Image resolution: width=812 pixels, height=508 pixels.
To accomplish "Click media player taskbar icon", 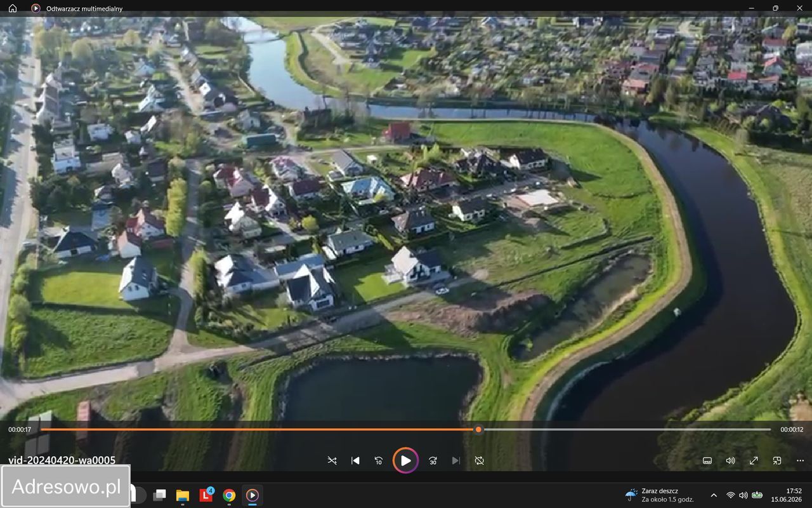I will tap(252, 495).
